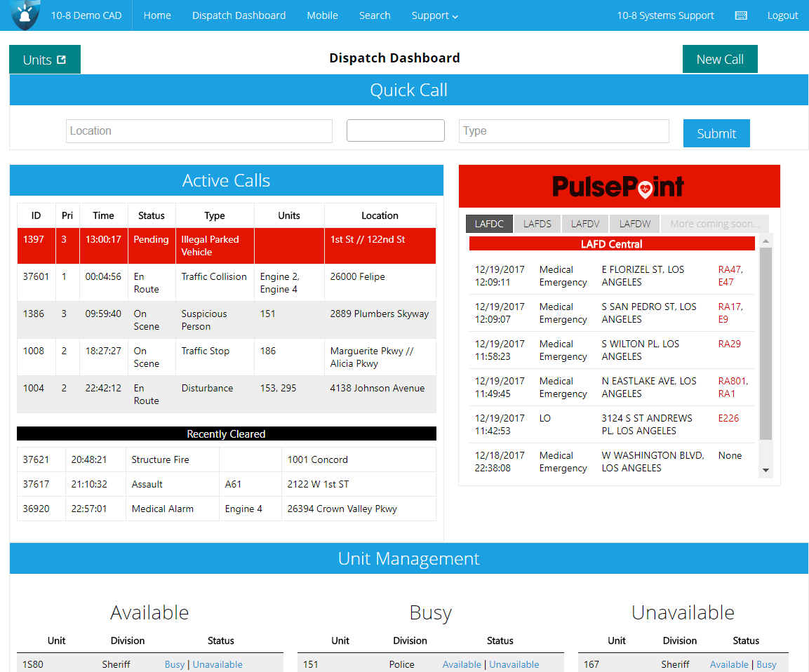This screenshot has height=672, width=809.
Task: Log out using the Logout link
Action: click(x=782, y=15)
